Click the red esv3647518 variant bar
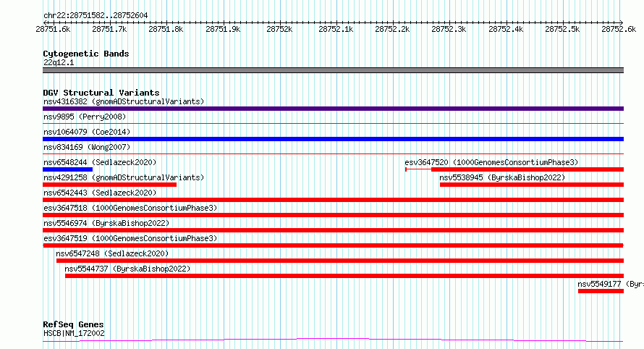This screenshot has width=644, height=349. tap(333, 215)
